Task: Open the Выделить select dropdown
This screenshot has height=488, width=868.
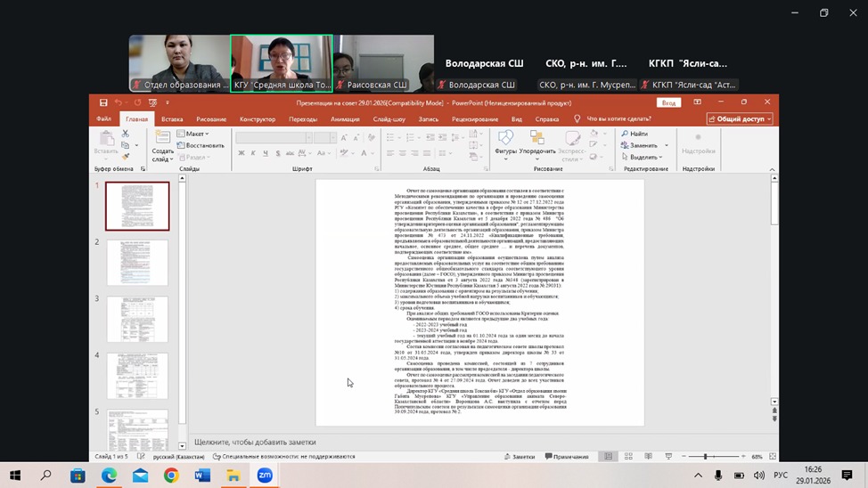Action: [x=643, y=157]
